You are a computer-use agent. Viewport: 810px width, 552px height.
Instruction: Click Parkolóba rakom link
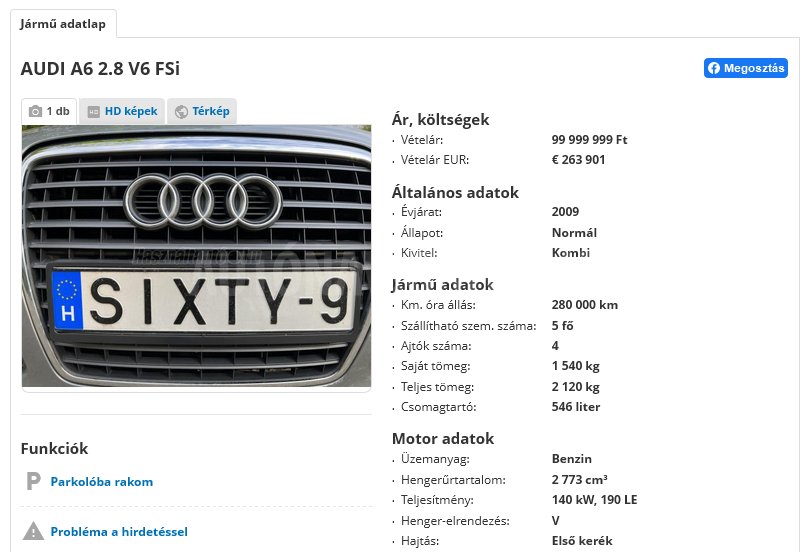click(x=102, y=482)
